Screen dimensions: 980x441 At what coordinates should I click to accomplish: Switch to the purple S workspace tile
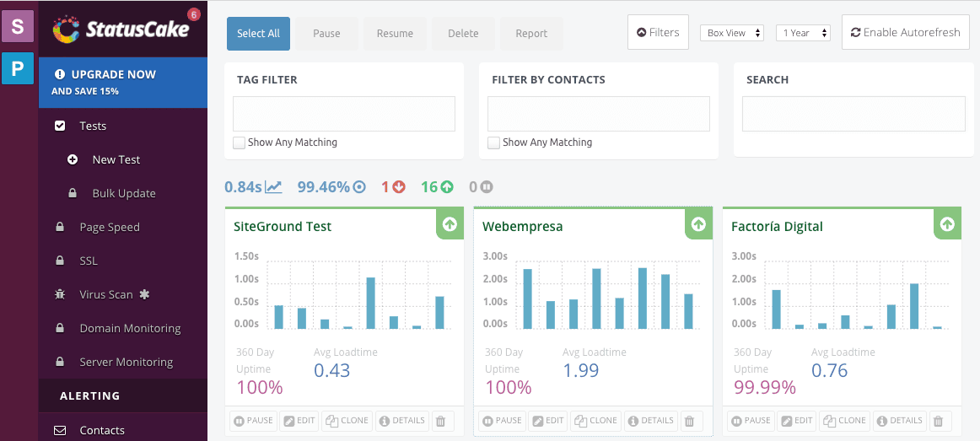(18, 26)
